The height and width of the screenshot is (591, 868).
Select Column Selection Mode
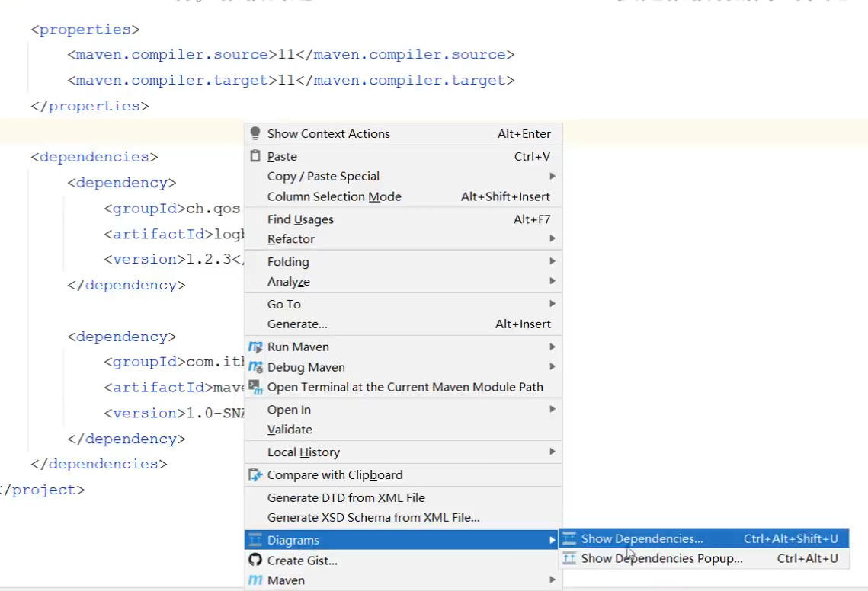[403, 196]
